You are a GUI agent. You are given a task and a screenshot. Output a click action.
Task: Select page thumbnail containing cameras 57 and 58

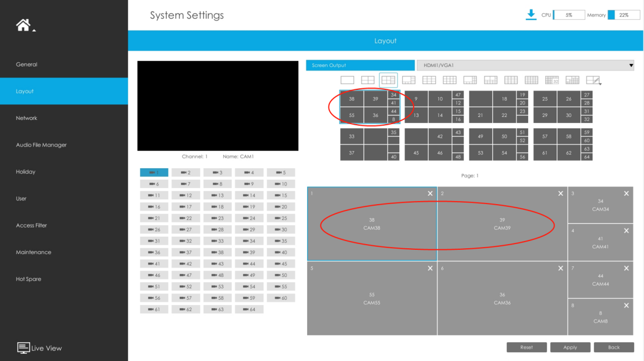(563, 144)
